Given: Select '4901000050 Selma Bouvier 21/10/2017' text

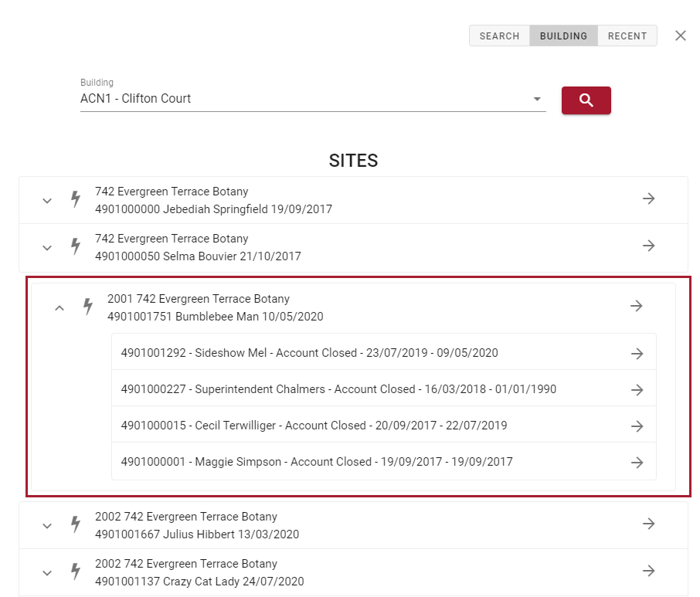Looking at the screenshot, I should coord(198,256).
